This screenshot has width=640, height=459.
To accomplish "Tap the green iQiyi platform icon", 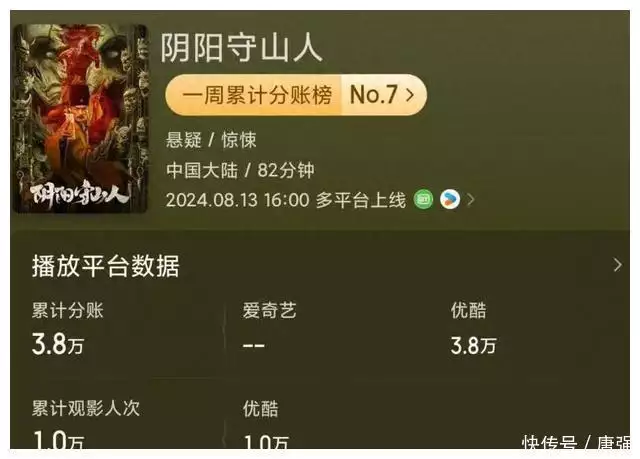I will (423, 200).
